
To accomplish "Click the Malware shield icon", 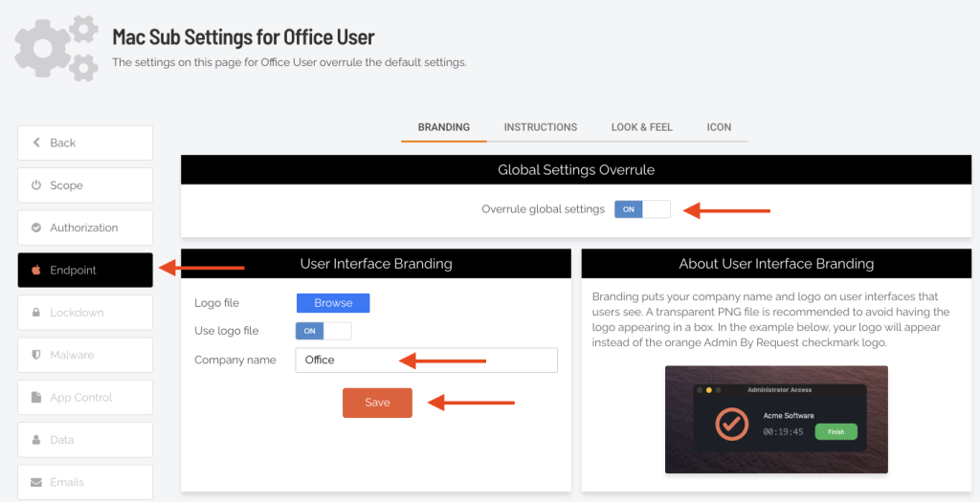I will tap(36, 355).
